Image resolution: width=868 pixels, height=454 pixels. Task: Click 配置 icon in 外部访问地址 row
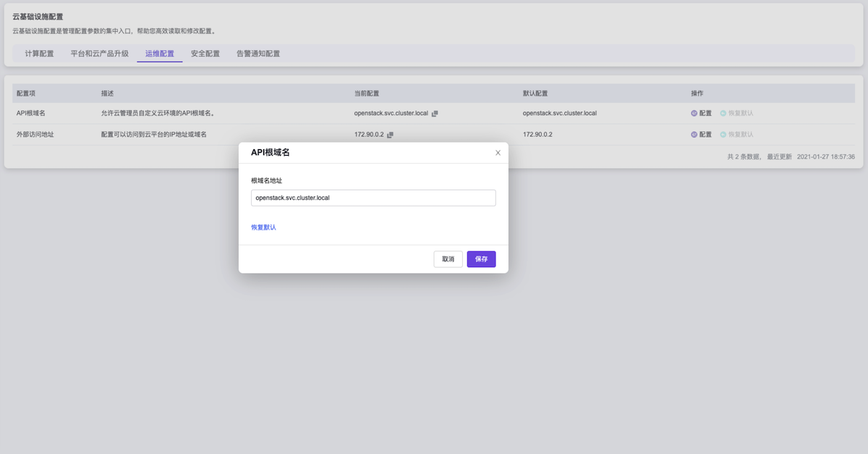tap(694, 135)
